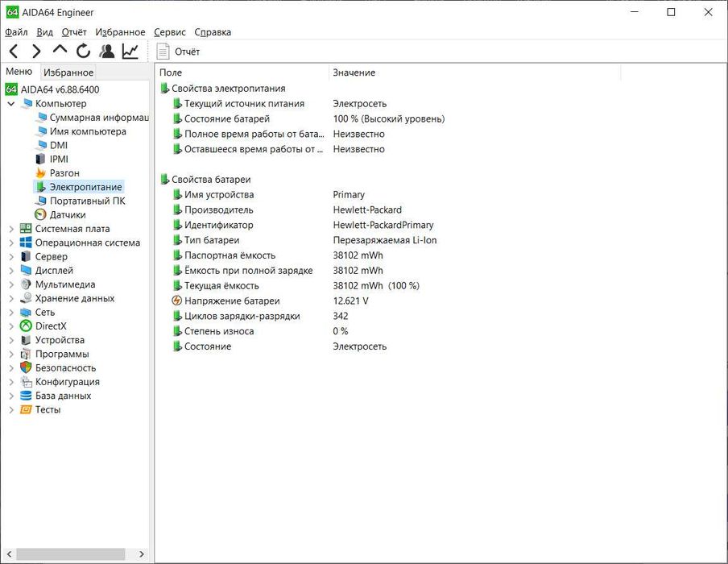Collapse the Компьютер tree node
728x564 pixels.
pos(11,104)
